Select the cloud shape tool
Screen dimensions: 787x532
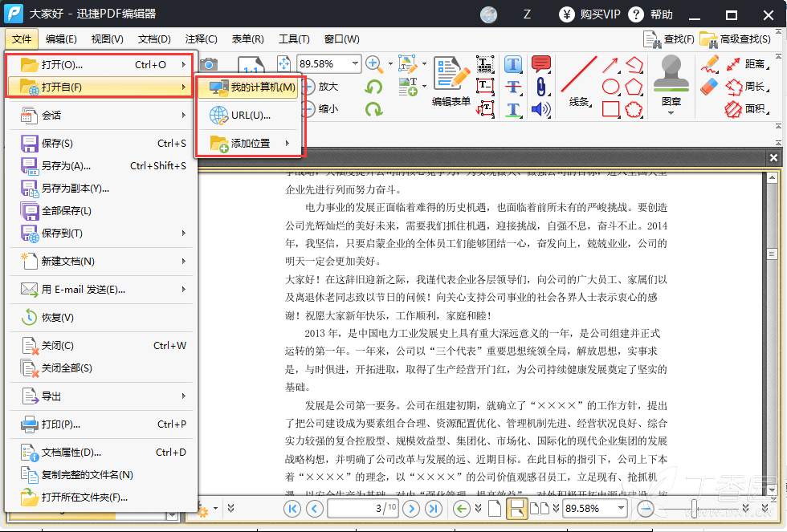634,109
